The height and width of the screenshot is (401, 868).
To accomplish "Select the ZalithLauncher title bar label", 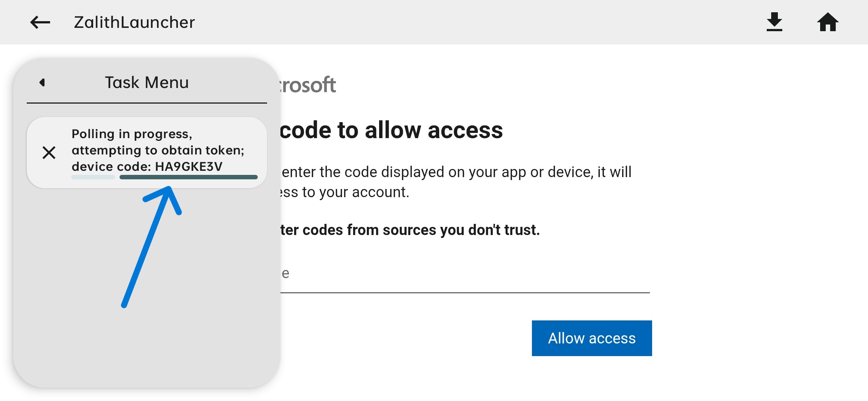I will click(134, 22).
